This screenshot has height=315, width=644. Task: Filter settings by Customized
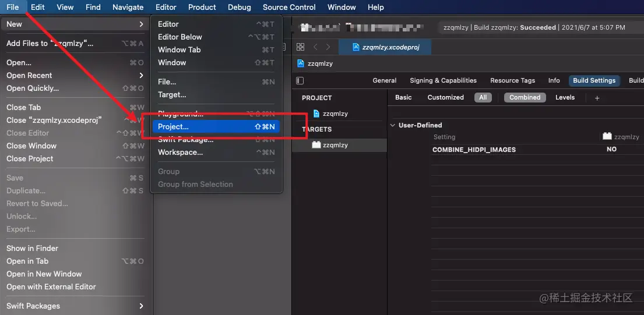446,97
